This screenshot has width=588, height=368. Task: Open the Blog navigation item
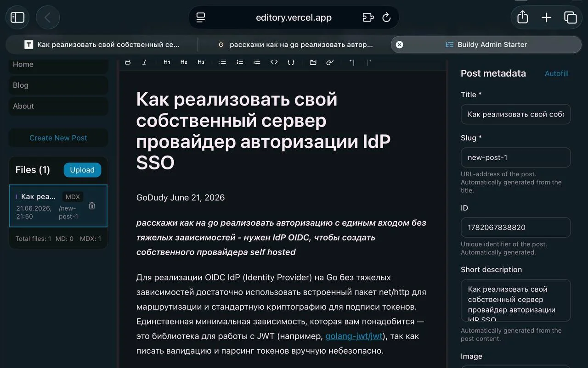point(58,85)
